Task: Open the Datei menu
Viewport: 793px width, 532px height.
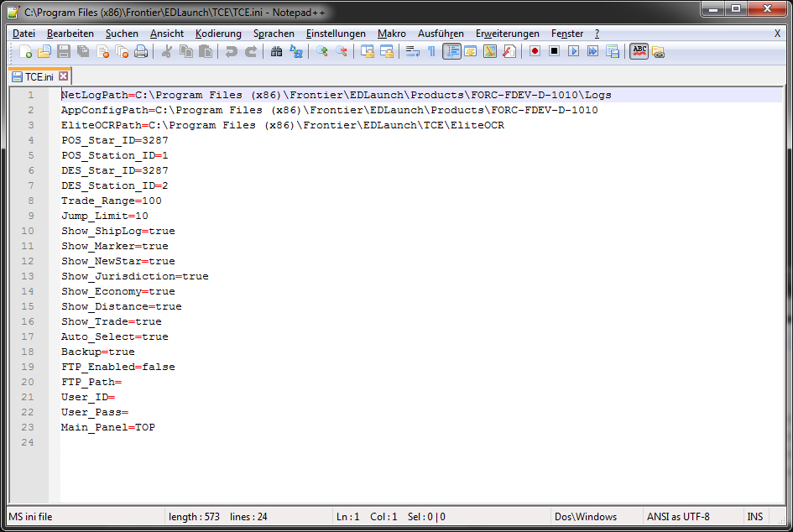Action: [x=23, y=34]
